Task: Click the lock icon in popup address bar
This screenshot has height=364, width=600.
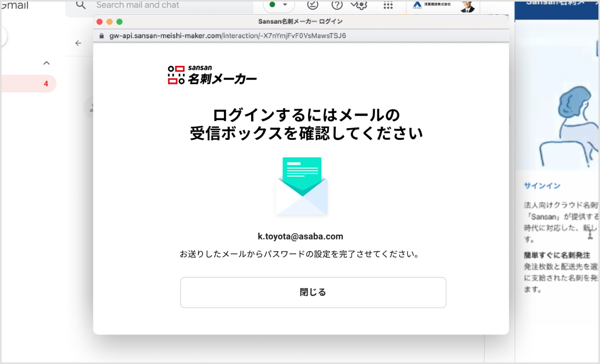Action: [101, 36]
